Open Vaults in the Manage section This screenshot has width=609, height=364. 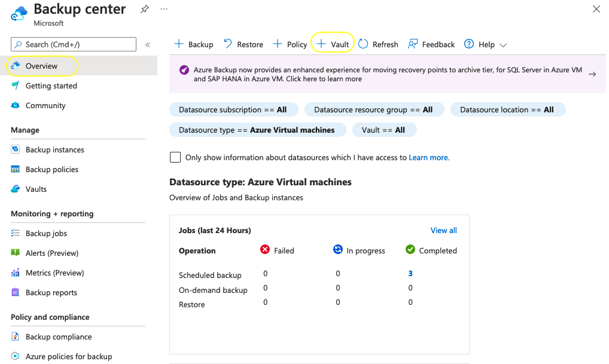36,189
